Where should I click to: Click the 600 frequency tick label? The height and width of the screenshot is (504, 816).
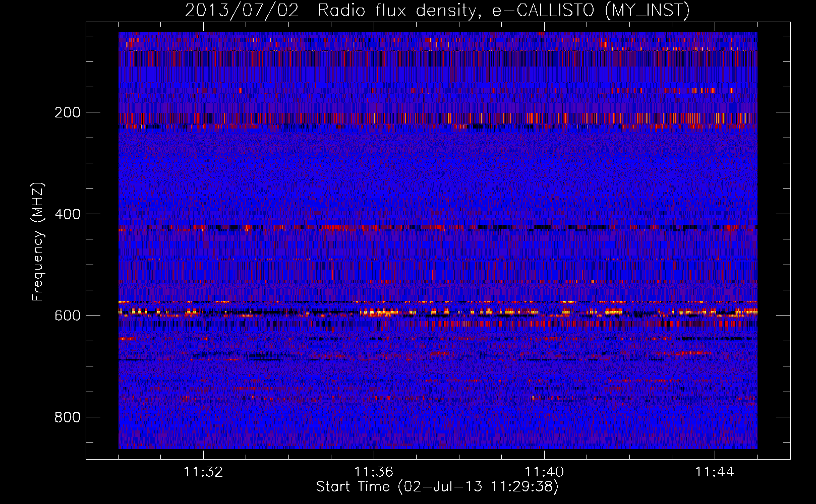(x=67, y=316)
